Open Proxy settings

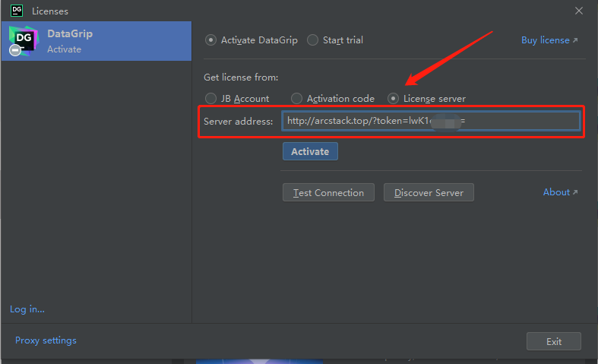46,340
